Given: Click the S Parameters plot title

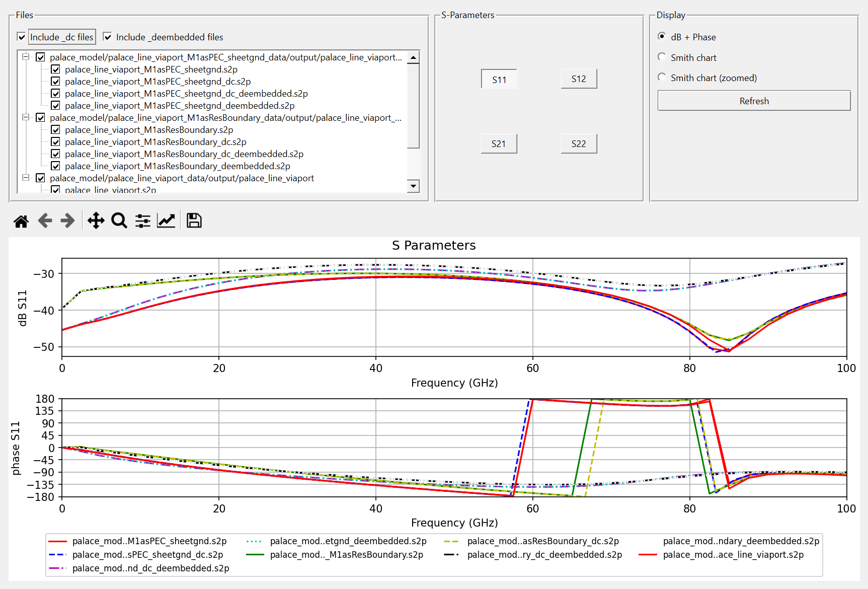Looking at the screenshot, I should point(434,245).
